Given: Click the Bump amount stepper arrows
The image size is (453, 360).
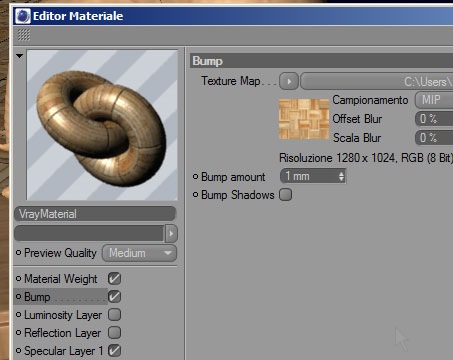Looking at the screenshot, I should point(341,176).
